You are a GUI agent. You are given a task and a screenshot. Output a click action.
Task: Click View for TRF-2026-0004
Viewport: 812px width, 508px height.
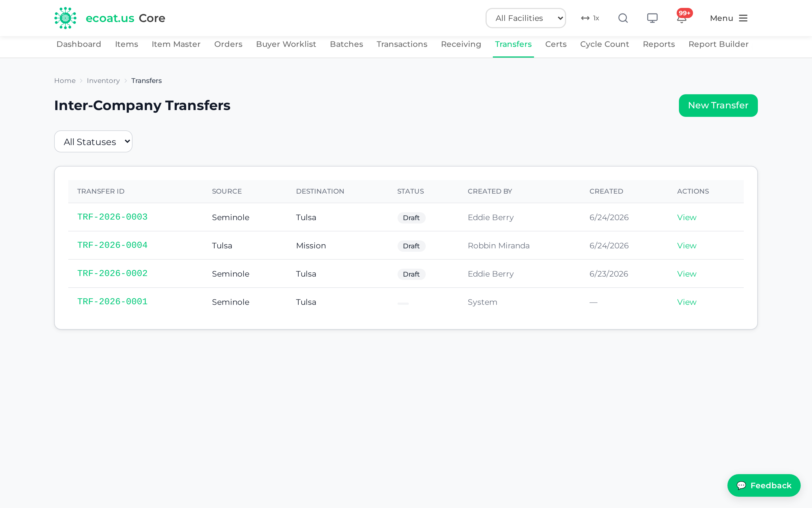pos(687,246)
